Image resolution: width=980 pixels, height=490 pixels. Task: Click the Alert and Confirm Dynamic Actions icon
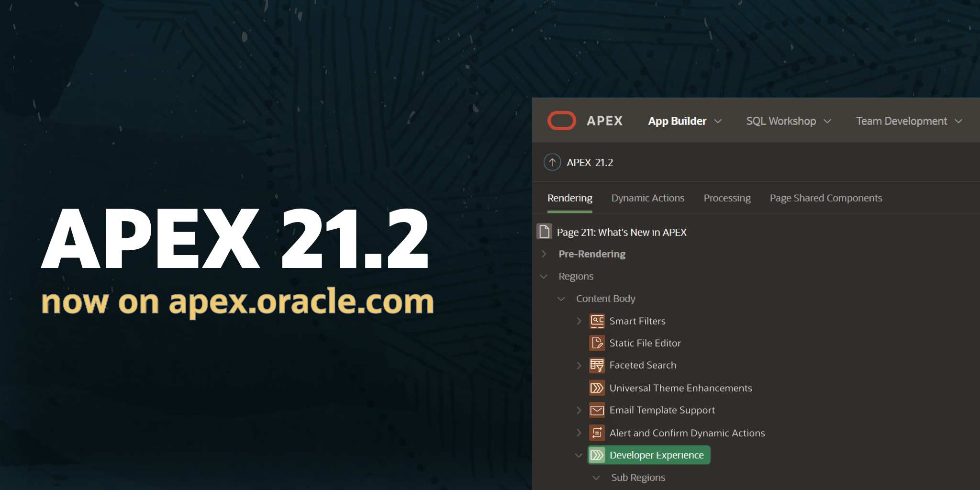(597, 433)
